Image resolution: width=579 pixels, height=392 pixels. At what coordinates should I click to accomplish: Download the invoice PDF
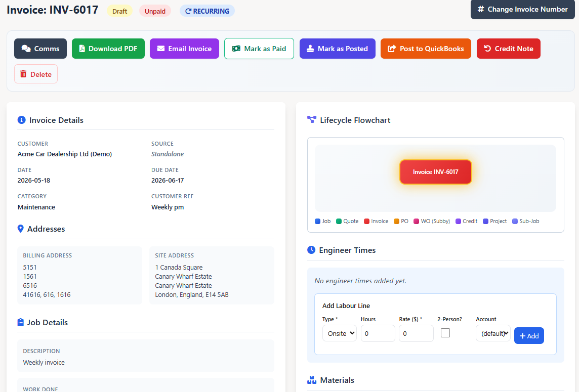coord(108,49)
